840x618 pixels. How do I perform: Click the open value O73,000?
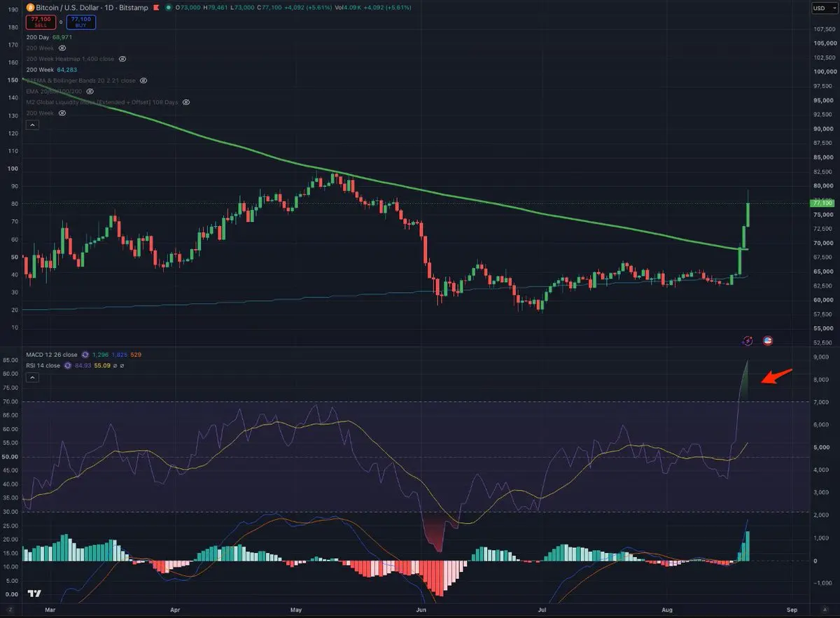click(188, 7)
